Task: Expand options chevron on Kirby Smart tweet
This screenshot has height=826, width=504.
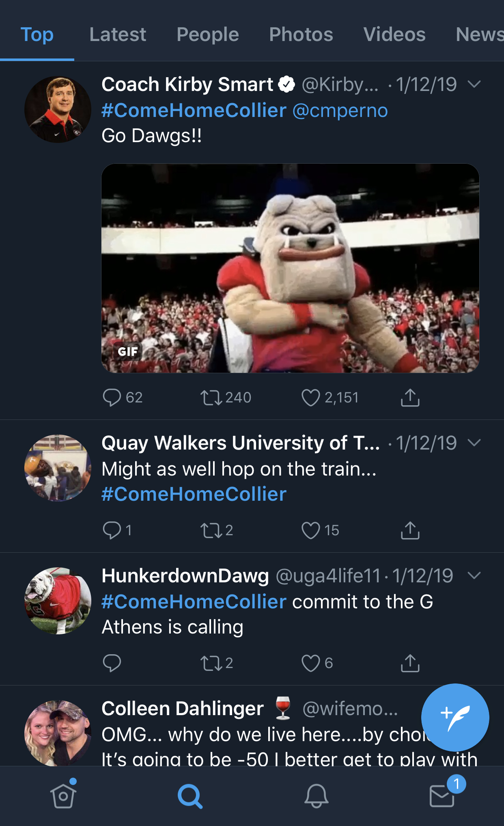Action: coord(474,84)
